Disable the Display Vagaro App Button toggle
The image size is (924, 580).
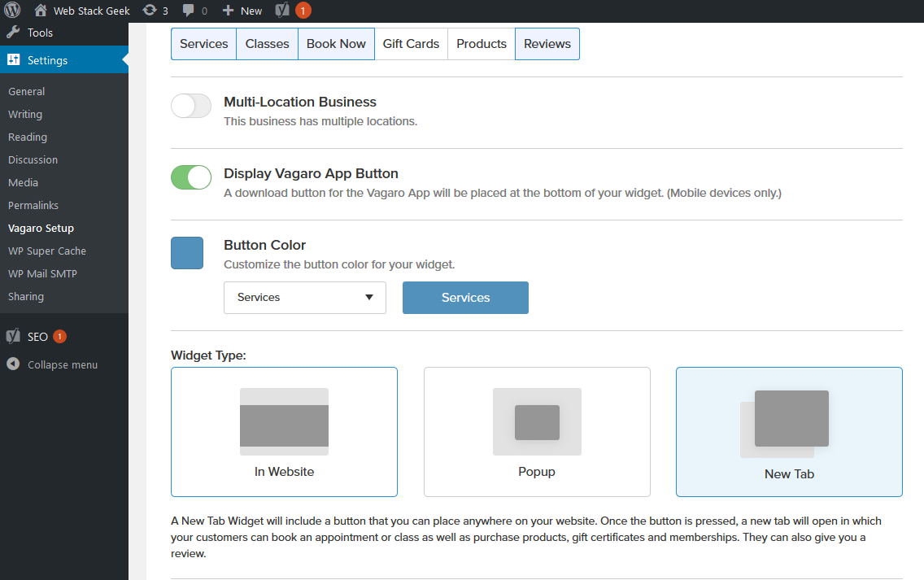click(191, 177)
